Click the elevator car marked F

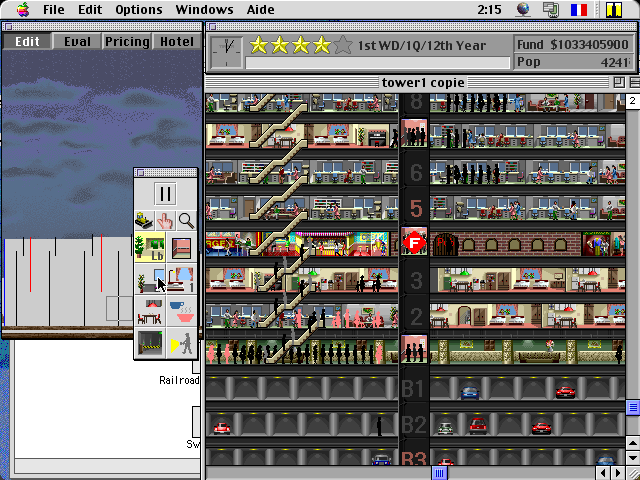pyautogui.click(x=414, y=242)
